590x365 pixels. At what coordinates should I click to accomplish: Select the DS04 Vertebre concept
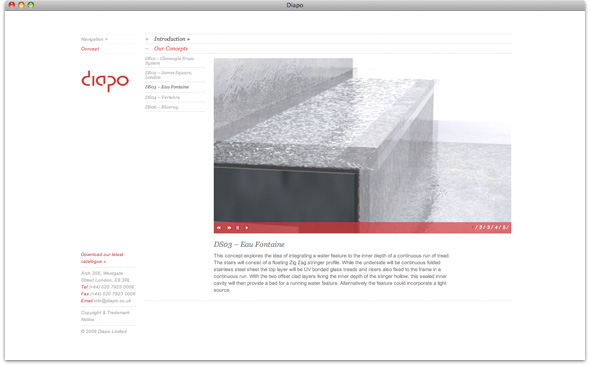pyautogui.click(x=163, y=97)
